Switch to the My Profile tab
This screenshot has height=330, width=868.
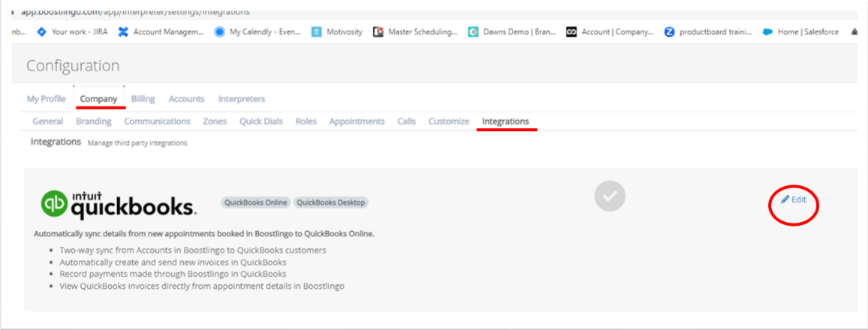tap(47, 99)
